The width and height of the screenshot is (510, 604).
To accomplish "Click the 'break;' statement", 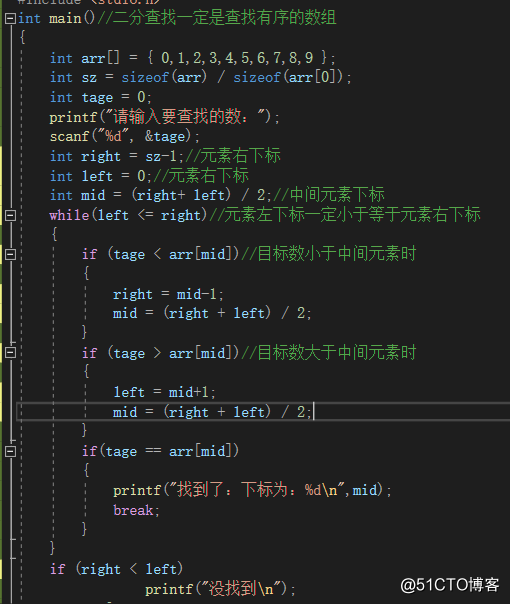I will pos(136,510).
